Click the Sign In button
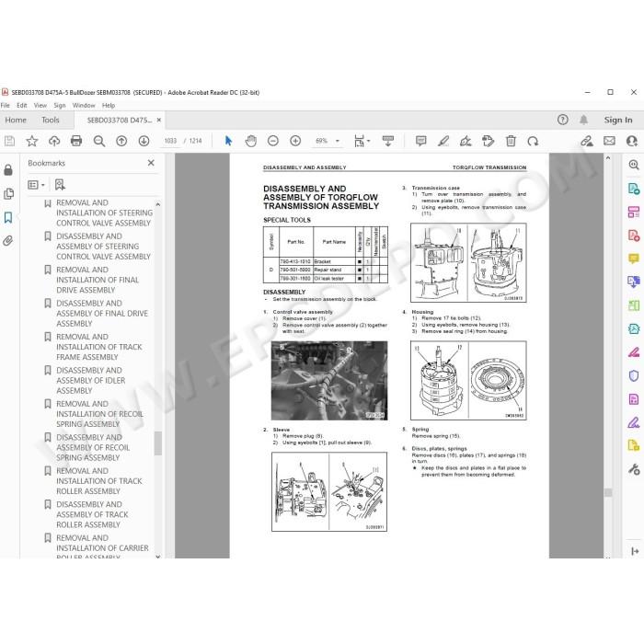This screenshot has height=644, width=644. 617,120
